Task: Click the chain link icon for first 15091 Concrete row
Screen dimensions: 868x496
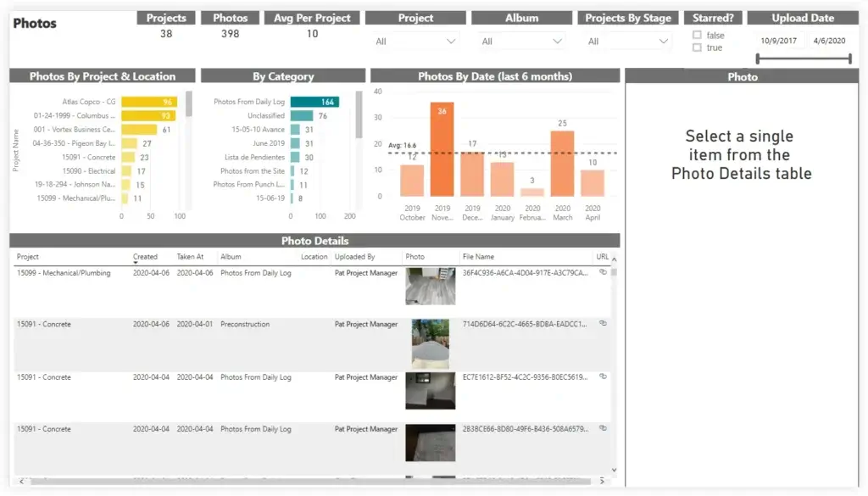Action: (602, 324)
